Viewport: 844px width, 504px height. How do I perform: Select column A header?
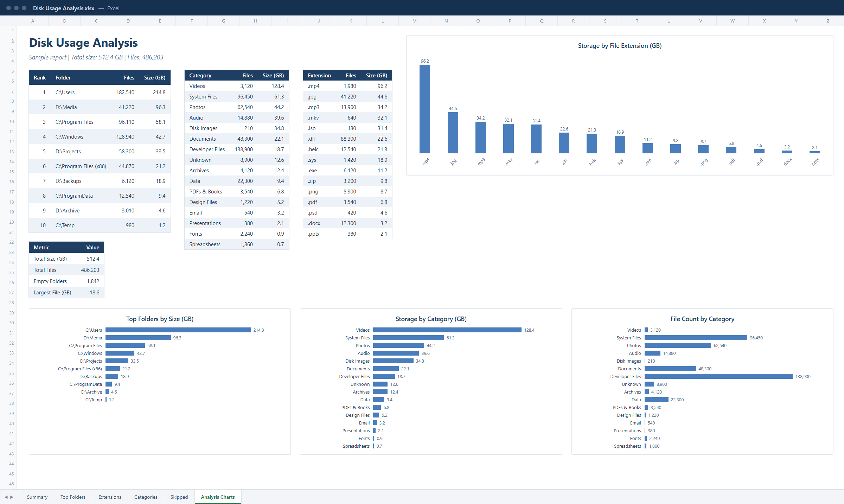pos(33,21)
